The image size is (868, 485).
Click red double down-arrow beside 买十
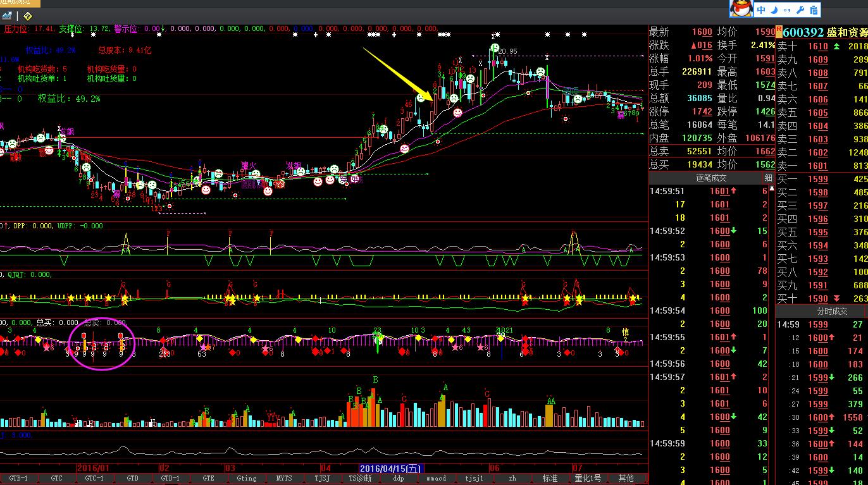[837, 298]
